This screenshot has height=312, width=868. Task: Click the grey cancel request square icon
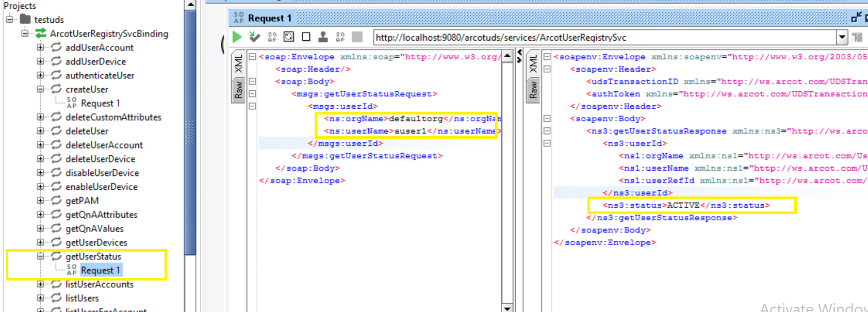point(357,37)
